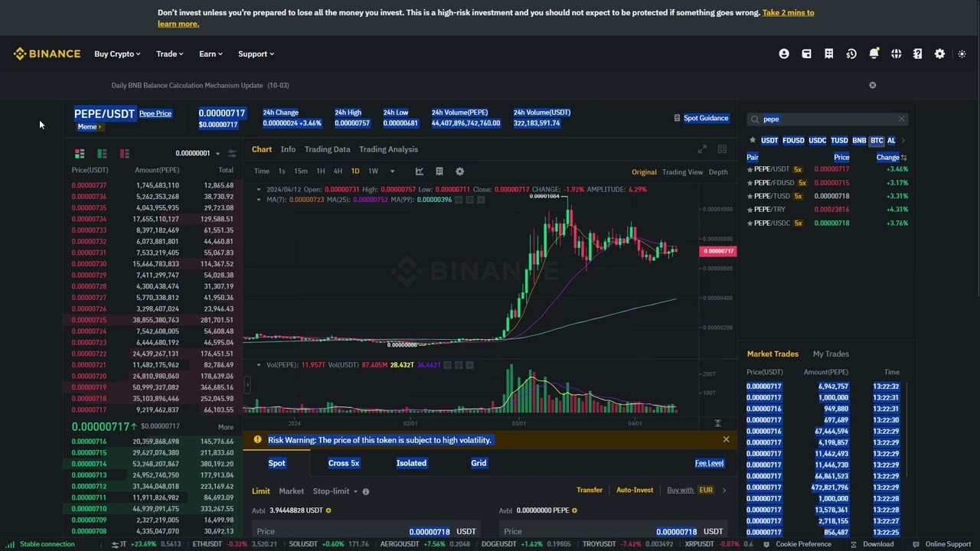The image size is (980, 551).
Task: Dismiss the BNB balance announcement
Action: click(x=872, y=85)
